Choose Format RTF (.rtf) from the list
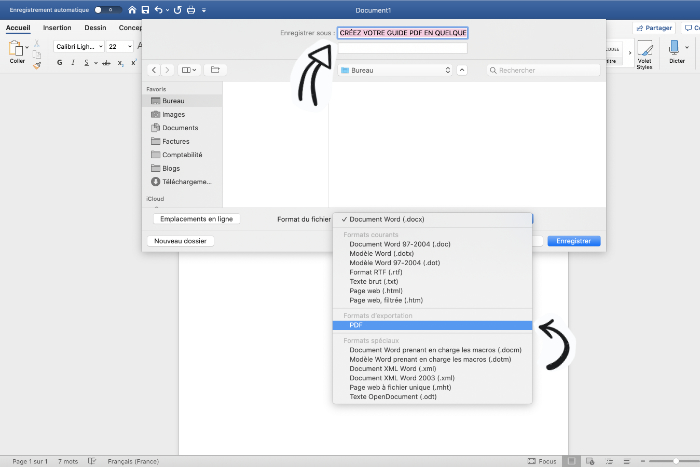The height and width of the screenshot is (467, 700). pos(376,271)
